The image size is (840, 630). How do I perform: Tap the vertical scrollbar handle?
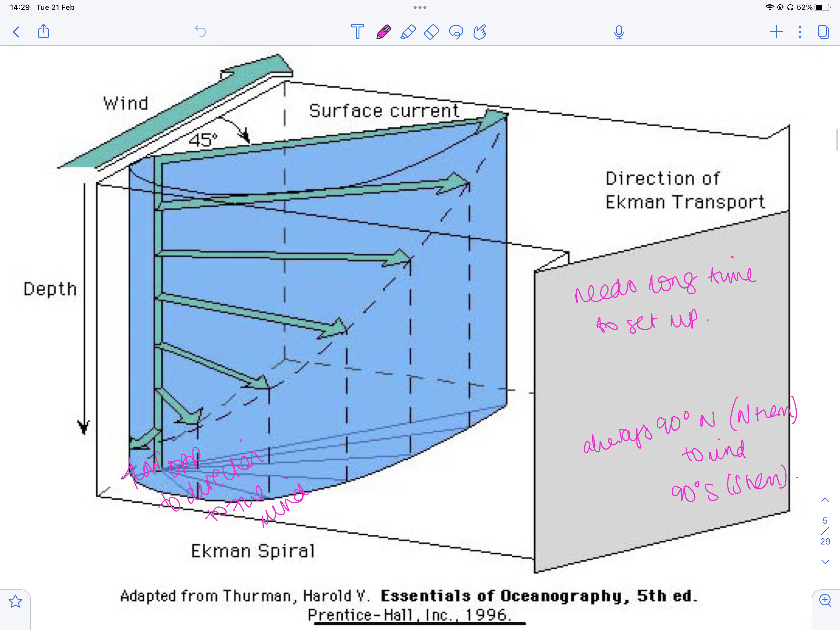[x=837, y=140]
